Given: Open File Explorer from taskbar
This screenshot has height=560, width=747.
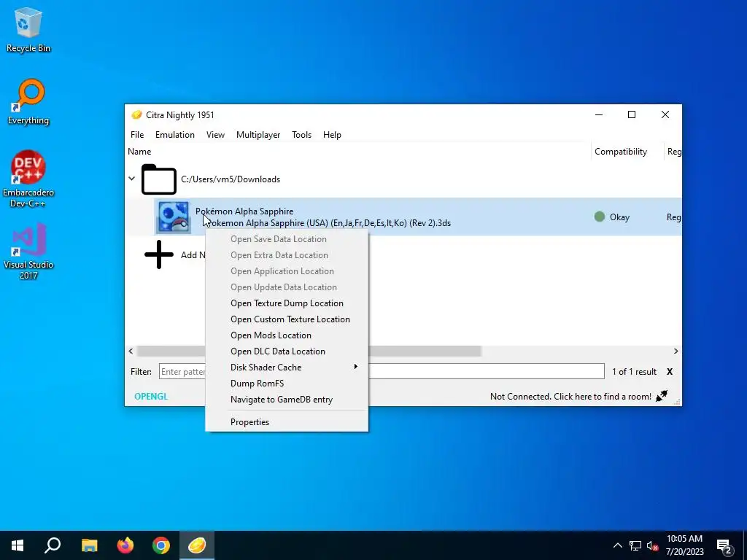Looking at the screenshot, I should coord(89,545).
